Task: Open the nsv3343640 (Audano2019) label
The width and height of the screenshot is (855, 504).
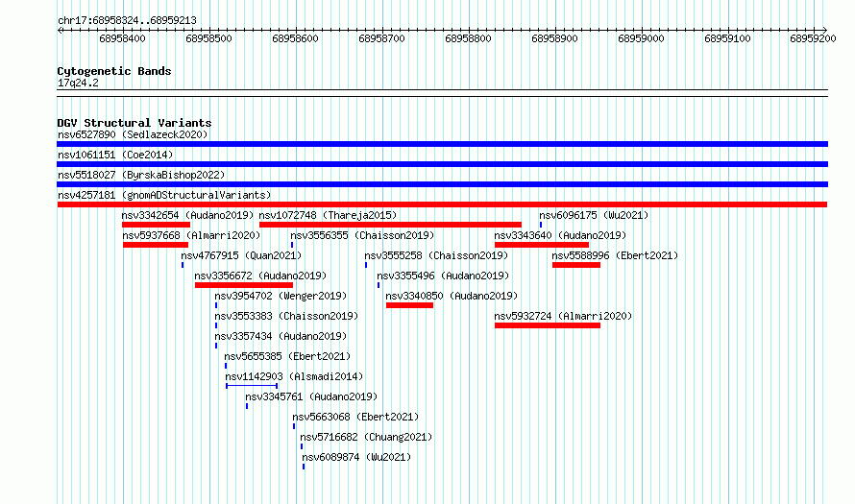Action: point(560,235)
